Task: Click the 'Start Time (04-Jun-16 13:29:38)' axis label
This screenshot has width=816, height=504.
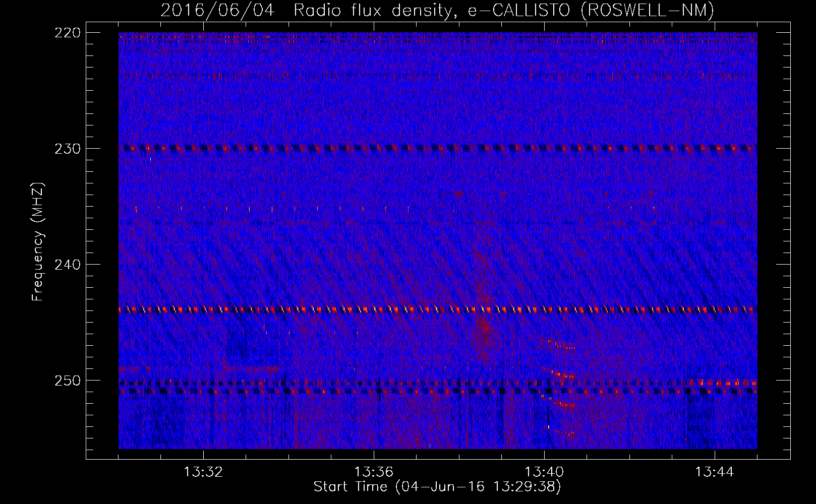Action: tap(437, 487)
